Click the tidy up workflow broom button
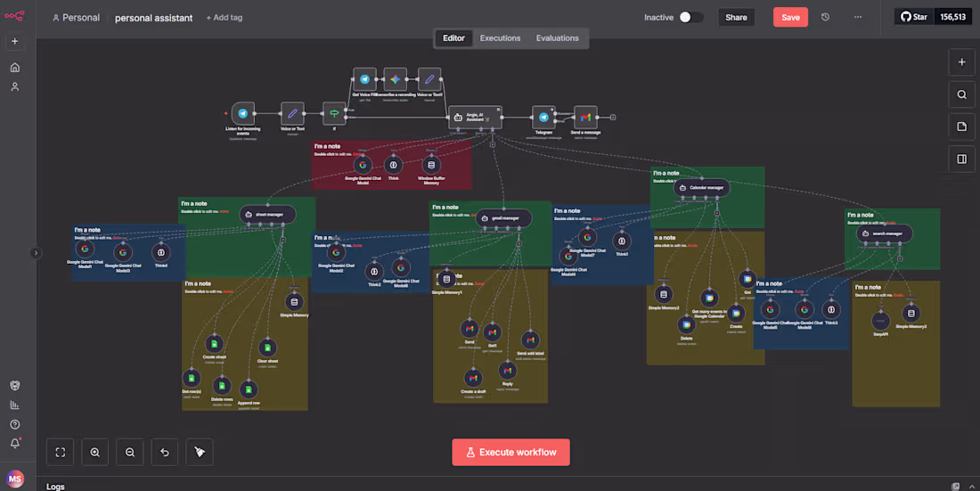The height and width of the screenshot is (491, 980). tap(200, 452)
